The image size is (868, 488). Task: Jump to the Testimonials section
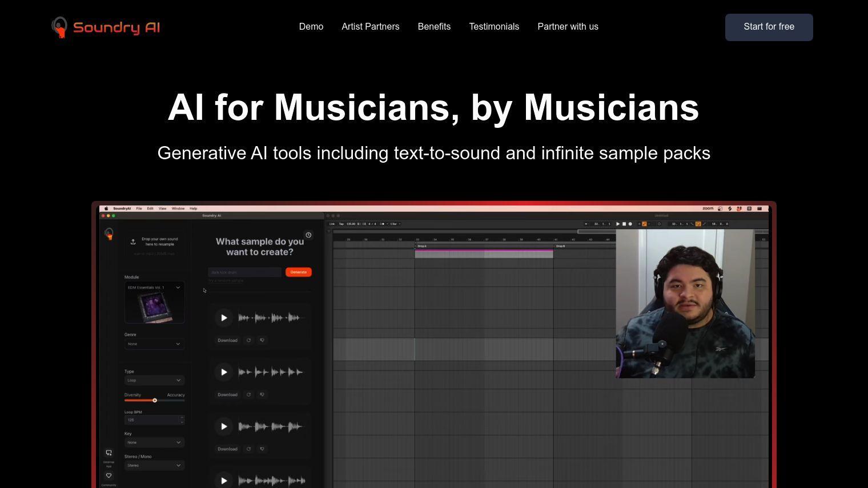494,27
